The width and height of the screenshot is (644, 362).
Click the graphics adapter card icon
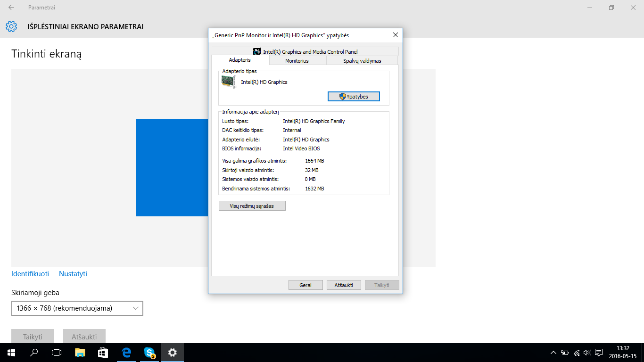pyautogui.click(x=229, y=82)
